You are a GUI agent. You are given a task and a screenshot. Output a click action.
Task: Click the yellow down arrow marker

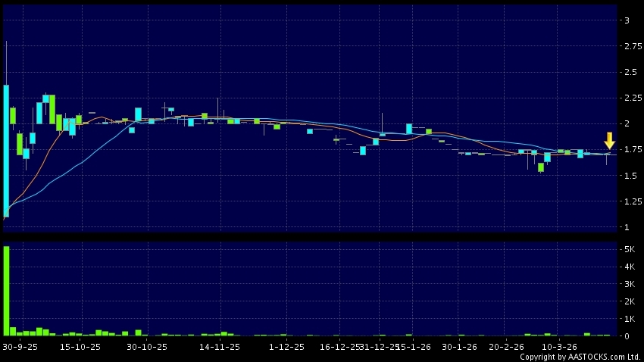609,141
